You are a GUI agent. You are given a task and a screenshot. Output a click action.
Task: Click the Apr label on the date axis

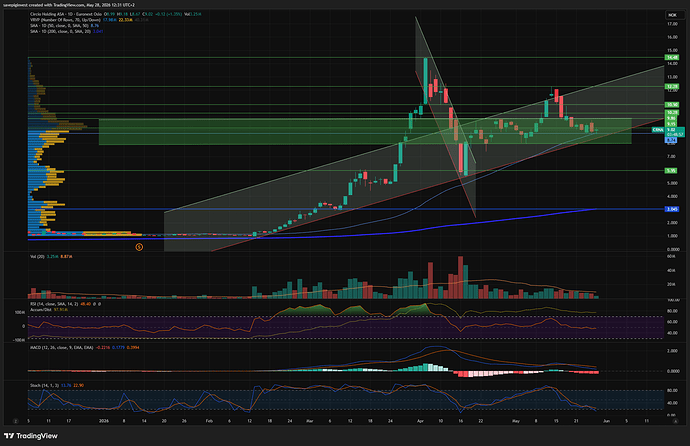420,421
